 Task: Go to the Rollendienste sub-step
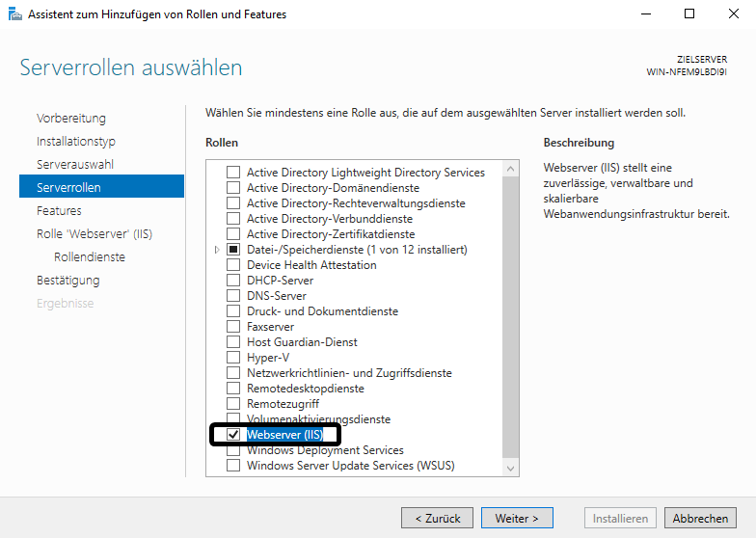pos(90,256)
